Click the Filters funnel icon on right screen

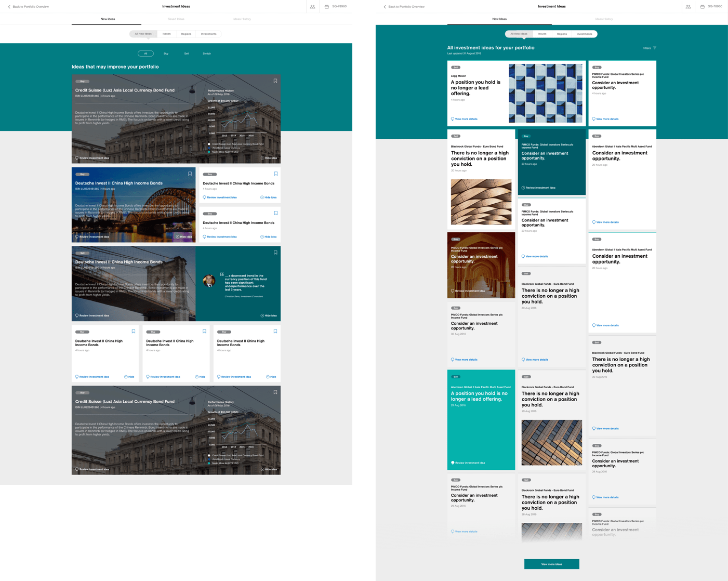(655, 48)
